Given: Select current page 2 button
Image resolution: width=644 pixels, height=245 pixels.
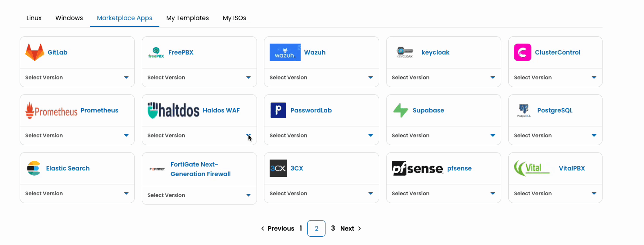Looking at the screenshot, I should [316, 228].
